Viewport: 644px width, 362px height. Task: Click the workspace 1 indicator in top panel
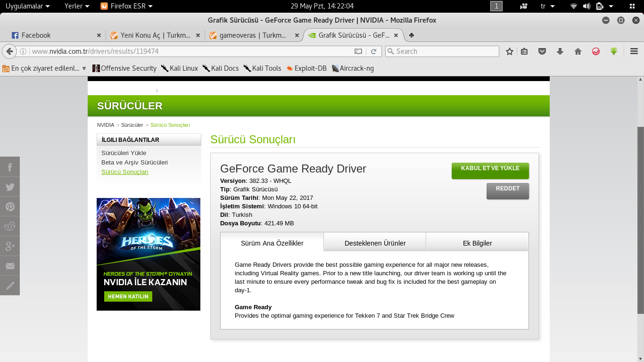(x=496, y=6)
